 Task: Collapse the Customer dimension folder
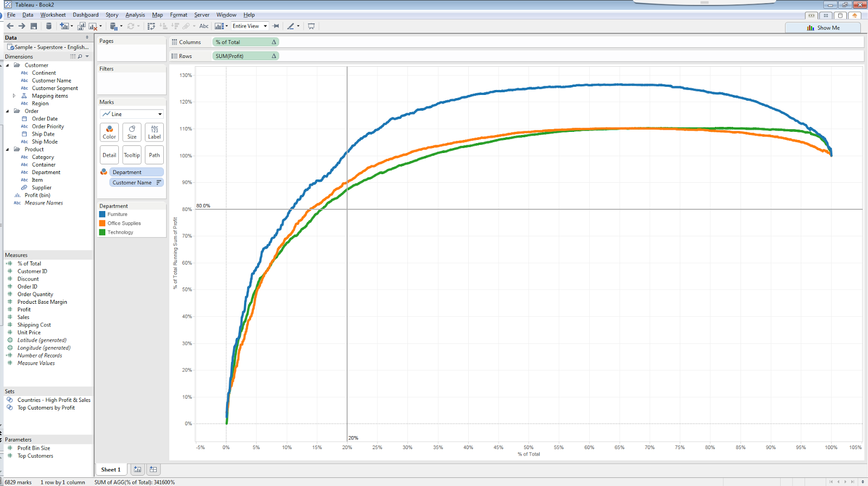[x=8, y=65]
